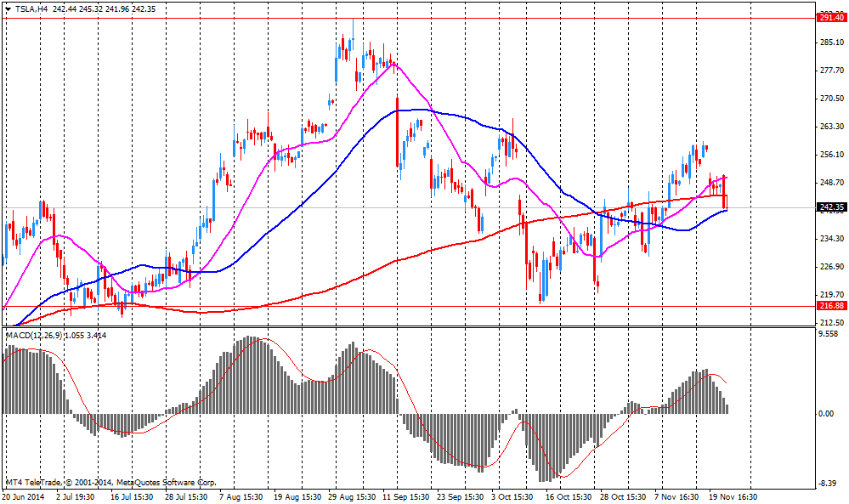Click the 226.90 price scale value
Viewport: 849px width, 504px height.
coord(832,267)
